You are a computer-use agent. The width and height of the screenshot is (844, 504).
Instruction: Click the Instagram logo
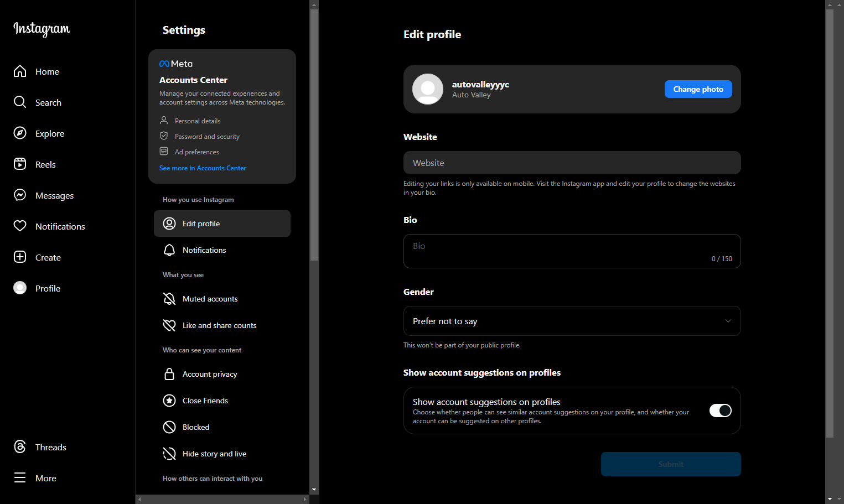pyautogui.click(x=42, y=29)
